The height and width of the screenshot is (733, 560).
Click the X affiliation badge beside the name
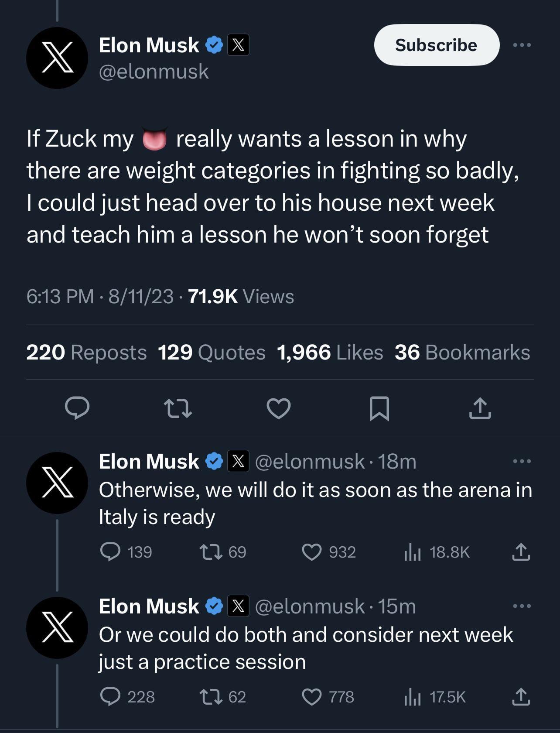pyautogui.click(x=238, y=45)
